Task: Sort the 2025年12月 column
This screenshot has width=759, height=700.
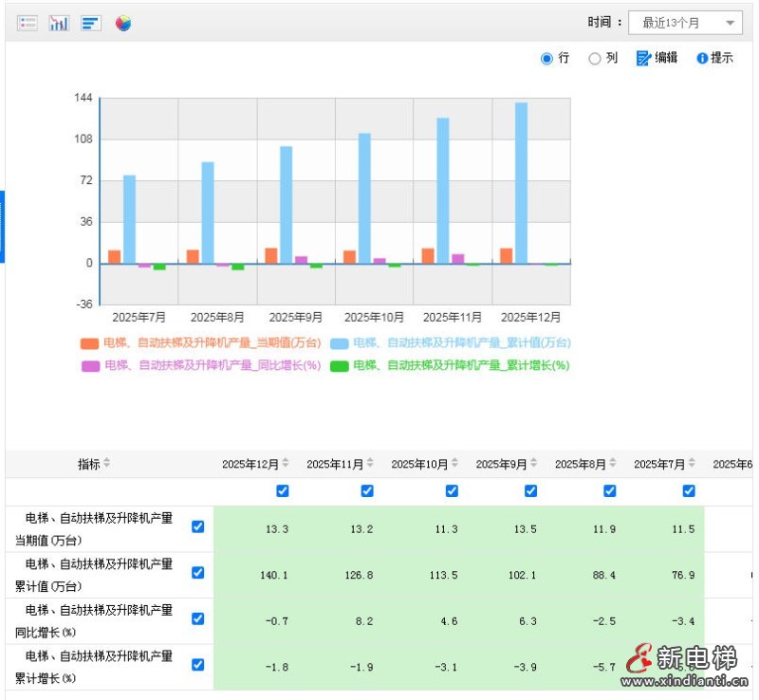Action: coord(286,464)
